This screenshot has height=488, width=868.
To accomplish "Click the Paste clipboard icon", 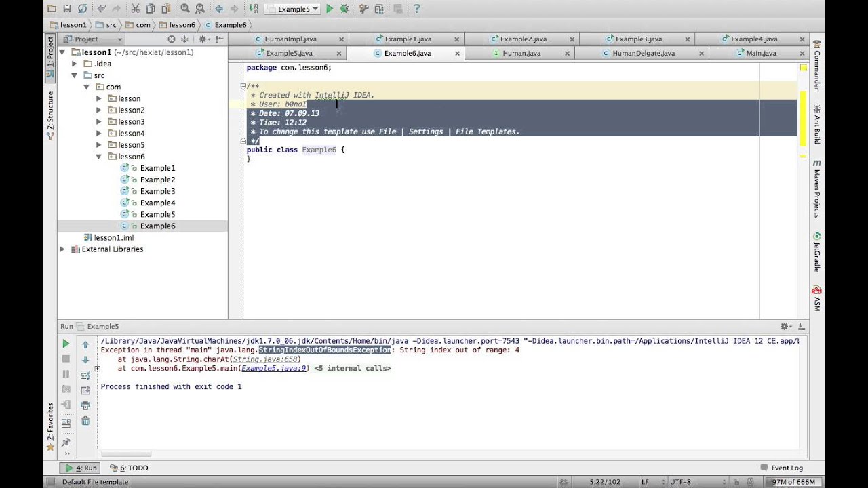I will [x=165, y=9].
